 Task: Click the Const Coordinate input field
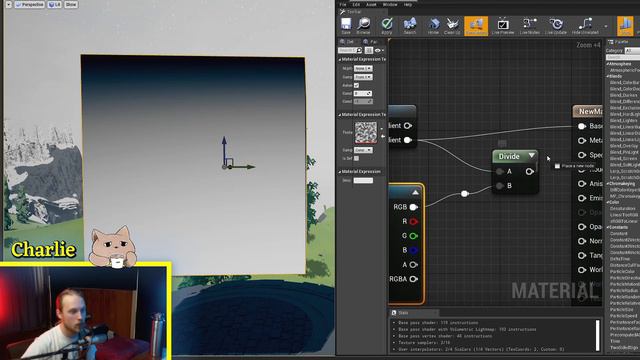point(363,93)
